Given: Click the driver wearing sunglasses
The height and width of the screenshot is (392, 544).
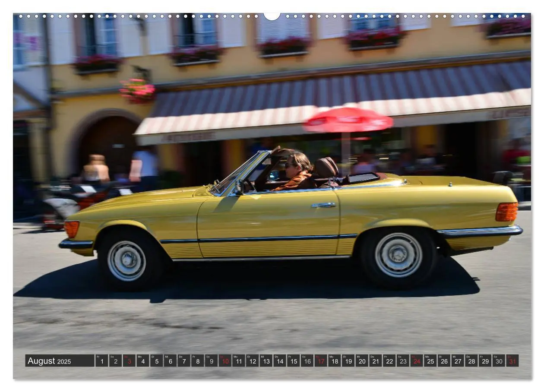Looking at the screenshot, I should 297,171.
